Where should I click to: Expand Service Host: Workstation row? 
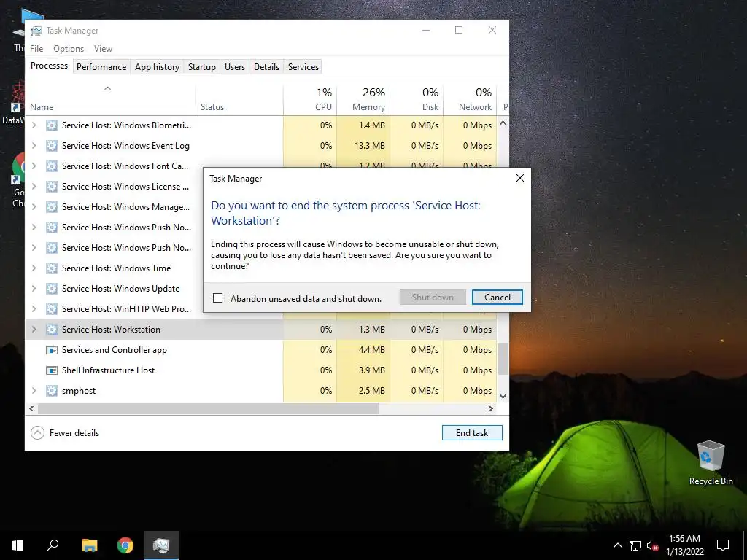click(34, 330)
